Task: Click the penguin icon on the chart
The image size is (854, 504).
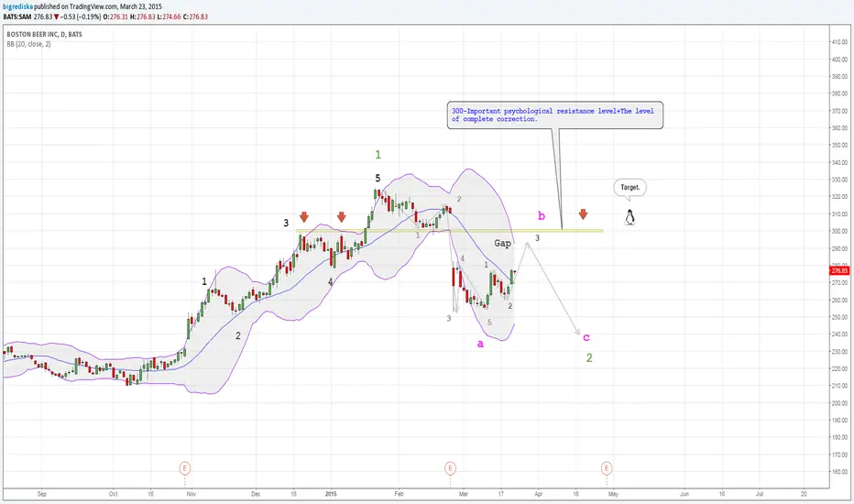Action: [x=630, y=217]
